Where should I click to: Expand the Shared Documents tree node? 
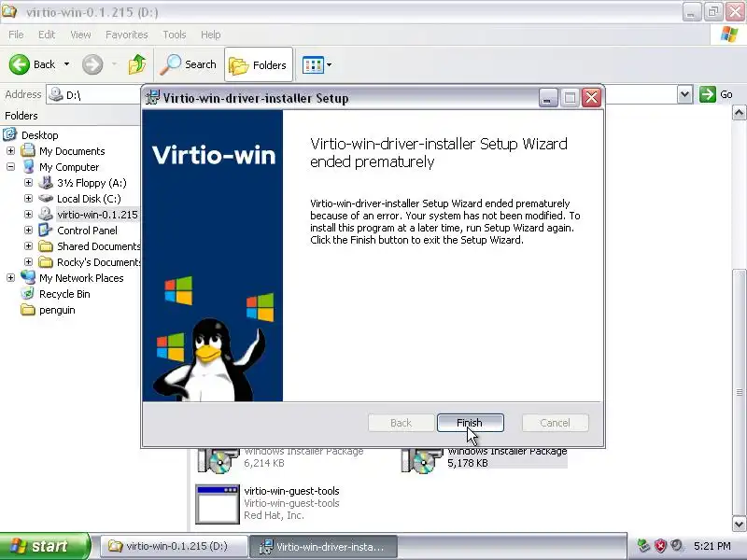coord(28,246)
